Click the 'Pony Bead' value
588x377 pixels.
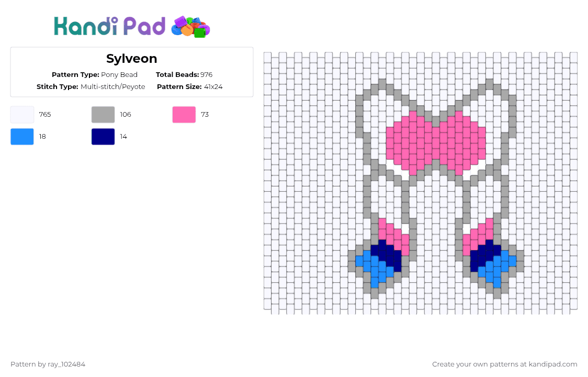click(119, 75)
